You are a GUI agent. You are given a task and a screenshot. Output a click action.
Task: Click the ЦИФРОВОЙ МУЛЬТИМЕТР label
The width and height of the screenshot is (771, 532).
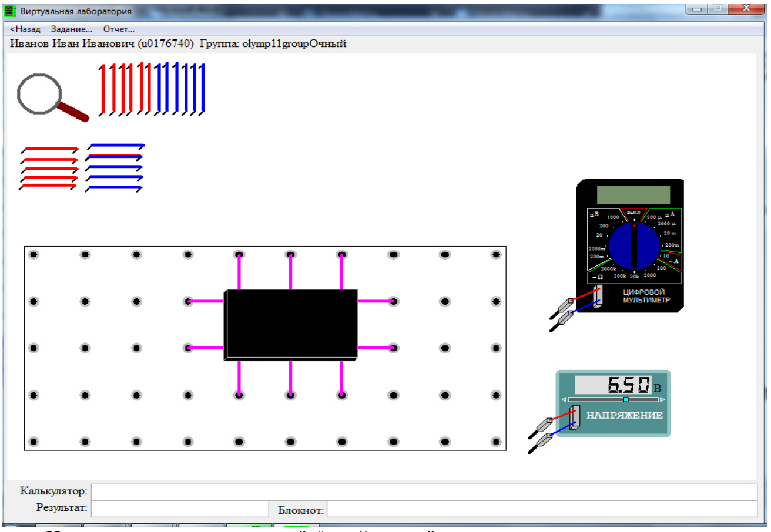(x=646, y=297)
